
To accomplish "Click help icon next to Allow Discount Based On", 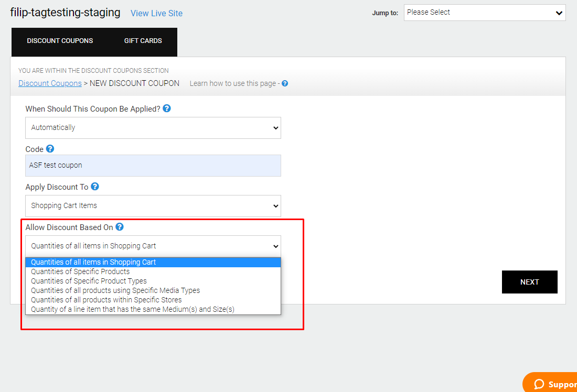I will 120,227.
